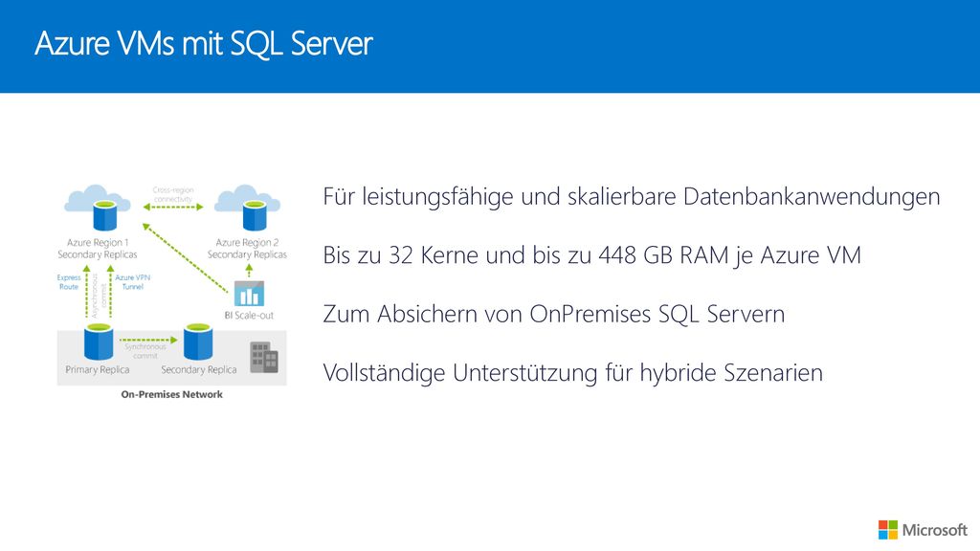Select the 'Cross-region connectivity' label
Viewport: 980px width, 551px height.
(173, 194)
